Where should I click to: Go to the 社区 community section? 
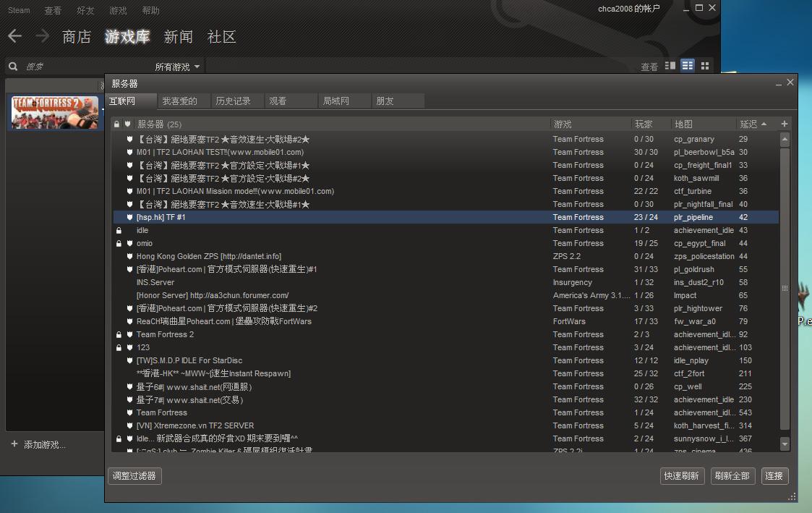click(x=222, y=36)
